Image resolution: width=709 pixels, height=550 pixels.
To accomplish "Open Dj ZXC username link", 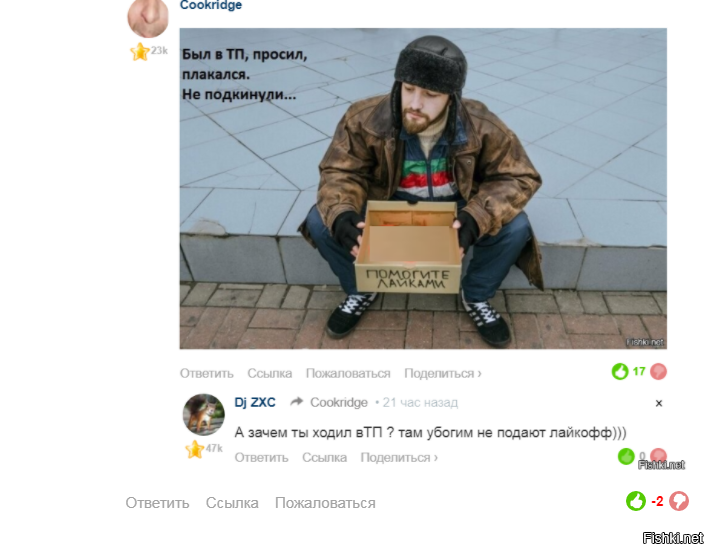I will click(255, 402).
